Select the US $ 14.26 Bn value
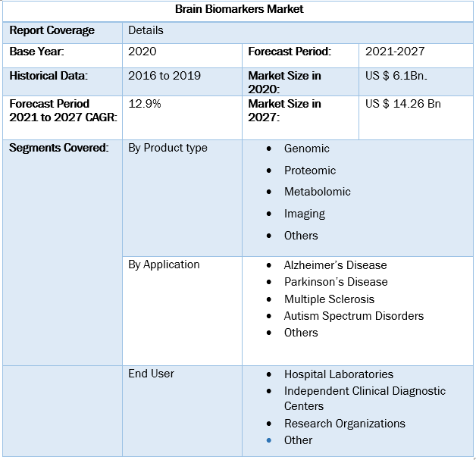476x460 pixels. coord(402,104)
